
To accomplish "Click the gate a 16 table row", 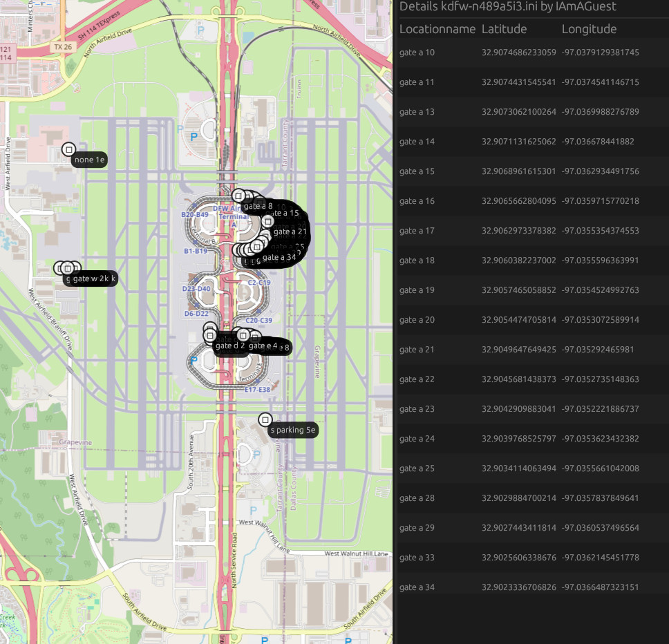I will 534,201.
